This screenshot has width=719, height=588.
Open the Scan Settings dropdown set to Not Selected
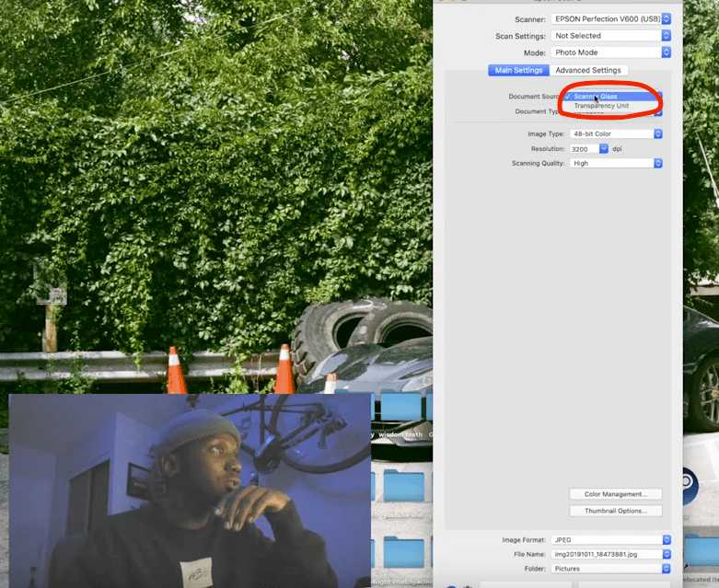point(610,35)
